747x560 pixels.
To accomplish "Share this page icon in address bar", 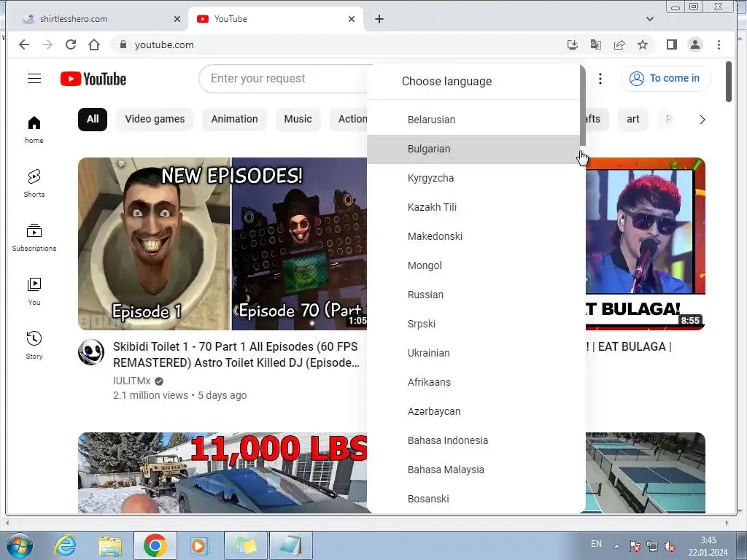I will [619, 44].
